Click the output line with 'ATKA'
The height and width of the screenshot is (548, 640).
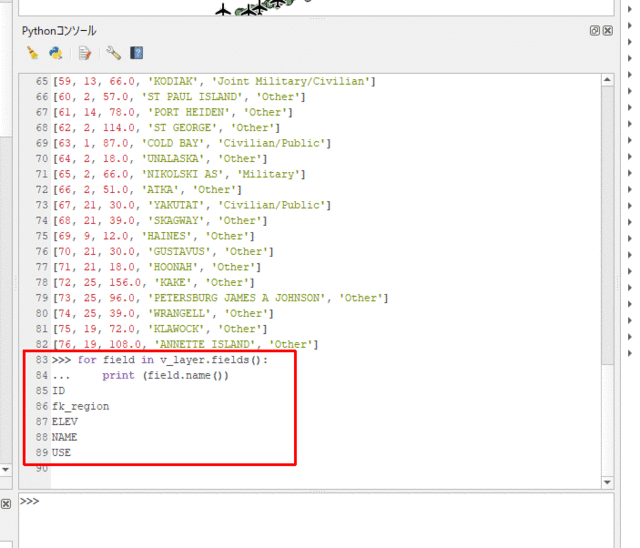pyautogui.click(x=147, y=190)
